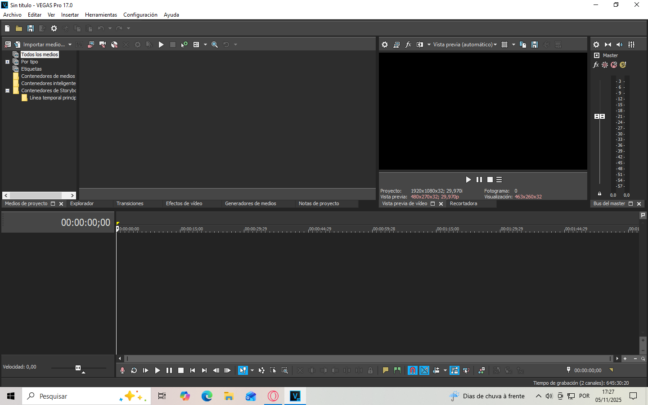The height and width of the screenshot is (405, 648).
Task: Toggle loop playback in the transport bar
Action: click(x=134, y=370)
